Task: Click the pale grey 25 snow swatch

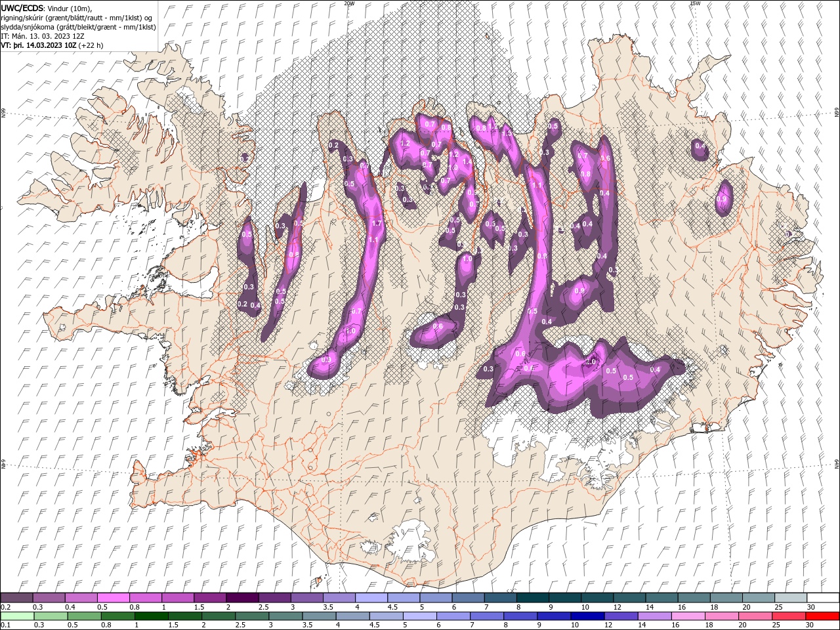Action: [791, 598]
